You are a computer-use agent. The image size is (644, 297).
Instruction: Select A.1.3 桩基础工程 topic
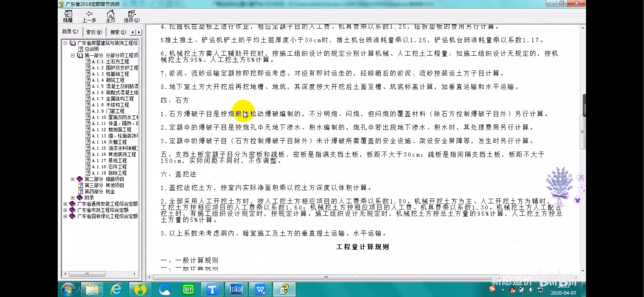(x=110, y=74)
